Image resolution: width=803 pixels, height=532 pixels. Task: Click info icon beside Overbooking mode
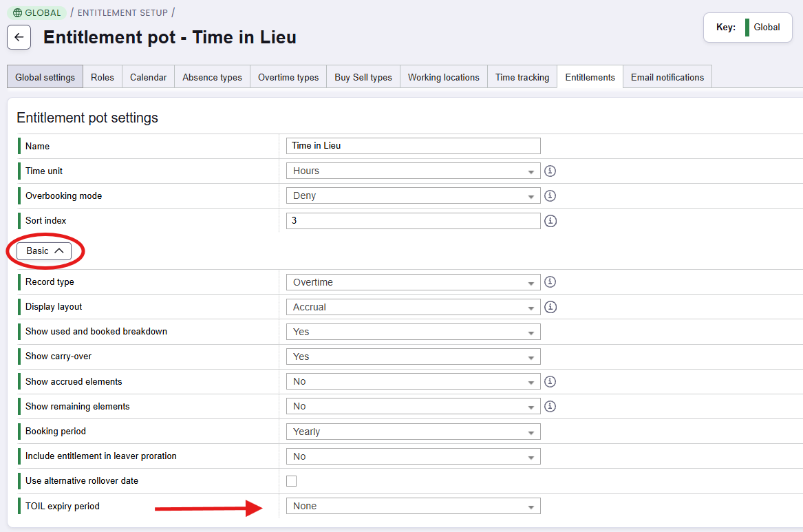pos(550,195)
